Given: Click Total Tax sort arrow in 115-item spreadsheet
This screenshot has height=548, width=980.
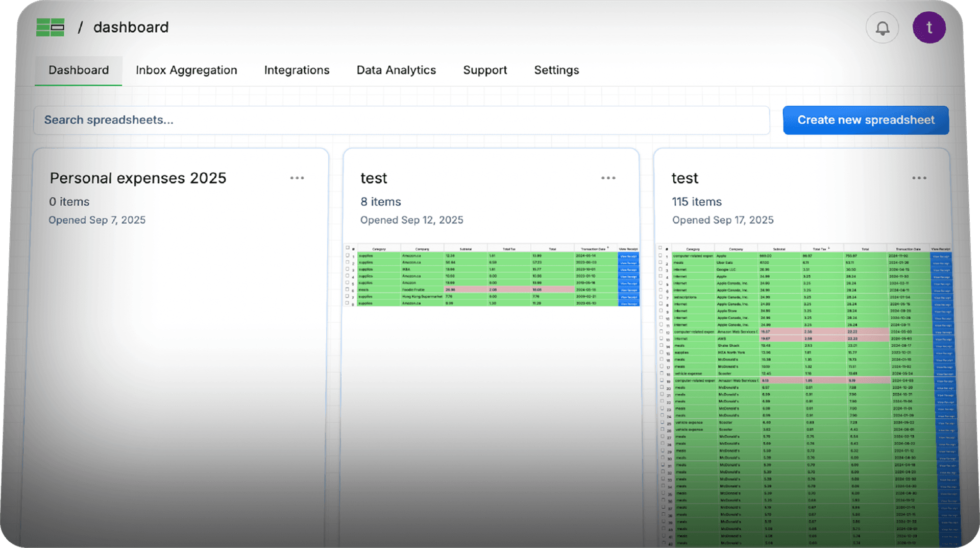Looking at the screenshot, I should (x=828, y=248).
